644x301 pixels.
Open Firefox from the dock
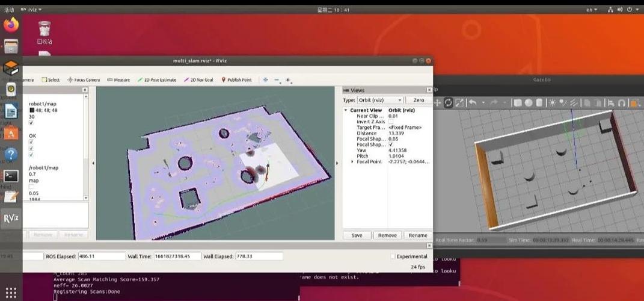(x=11, y=25)
